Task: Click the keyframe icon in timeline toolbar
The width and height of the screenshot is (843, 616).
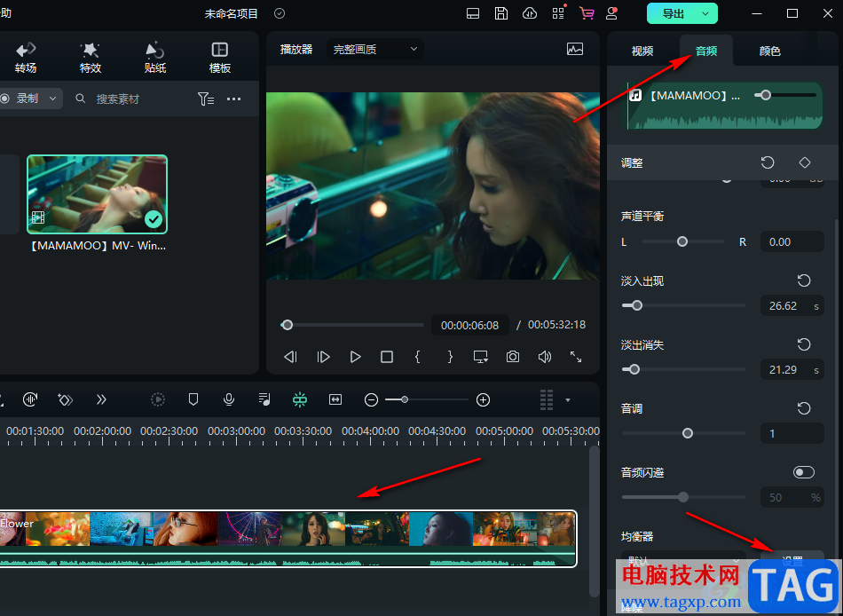Action: click(x=65, y=399)
